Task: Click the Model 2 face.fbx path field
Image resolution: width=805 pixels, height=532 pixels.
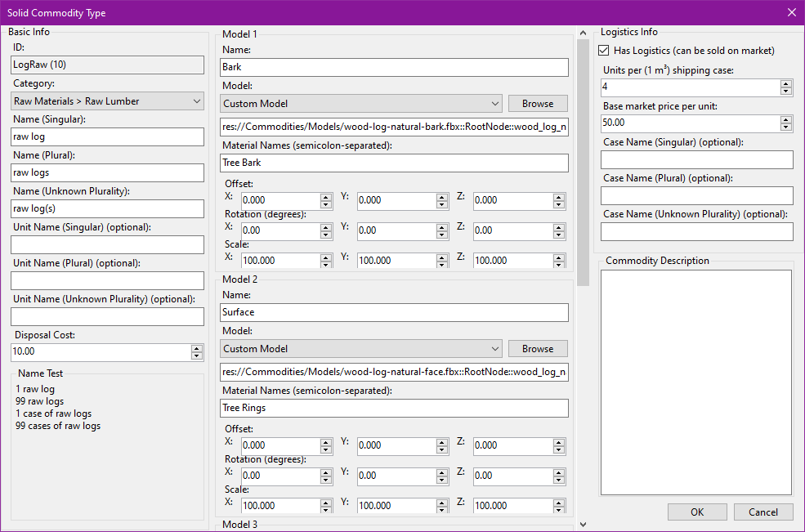Action: [x=394, y=372]
